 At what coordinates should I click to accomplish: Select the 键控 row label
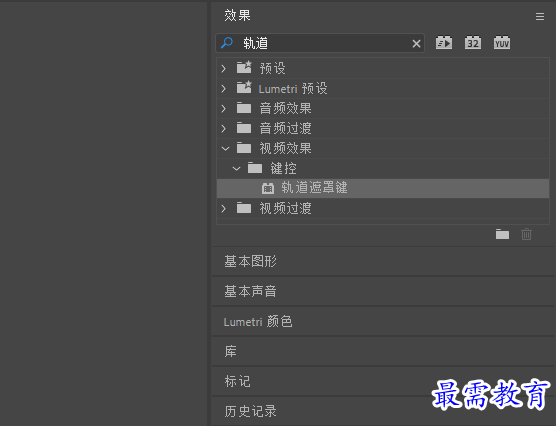[x=283, y=169]
